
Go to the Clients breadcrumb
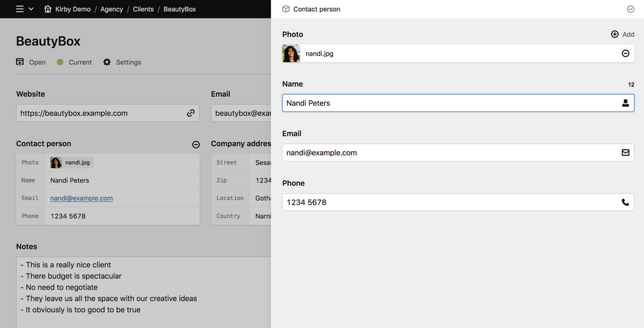click(143, 9)
